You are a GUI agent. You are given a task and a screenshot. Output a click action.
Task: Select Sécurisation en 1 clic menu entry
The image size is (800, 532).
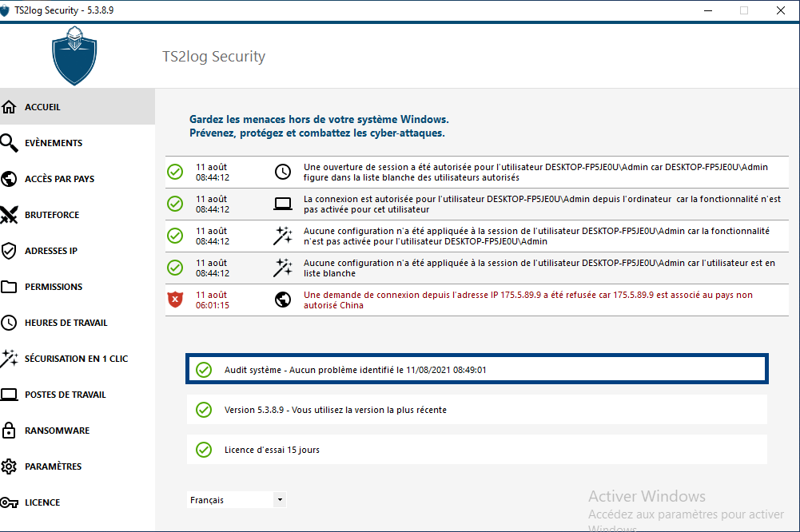point(78,359)
